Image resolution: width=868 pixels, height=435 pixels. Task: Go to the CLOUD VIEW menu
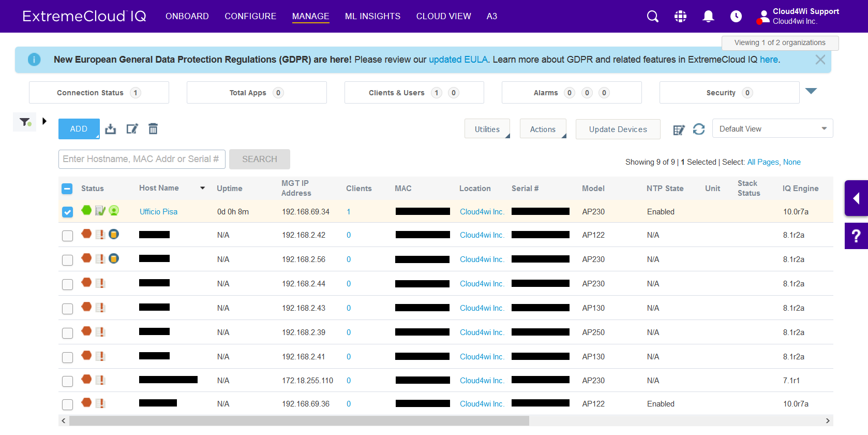(x=443, y=16)
